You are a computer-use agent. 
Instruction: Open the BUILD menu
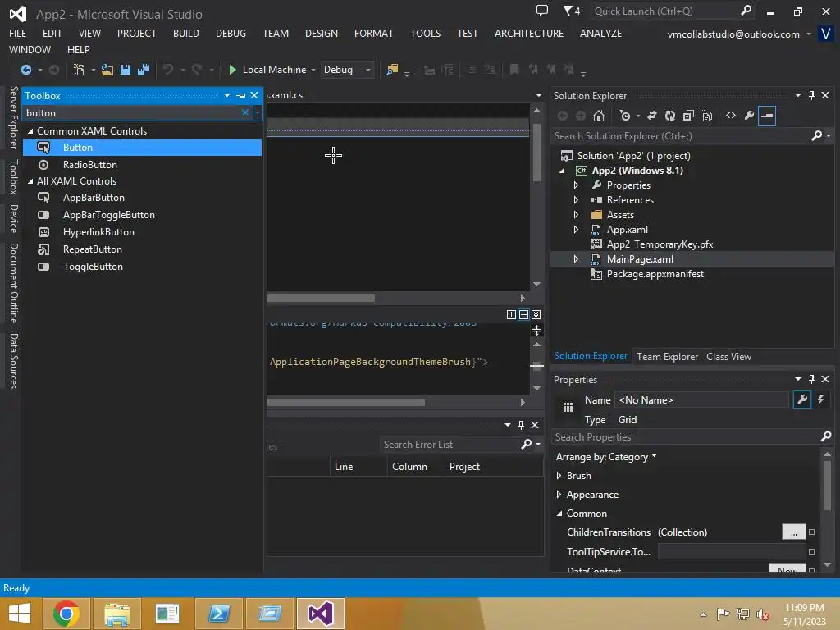[186, 33]
